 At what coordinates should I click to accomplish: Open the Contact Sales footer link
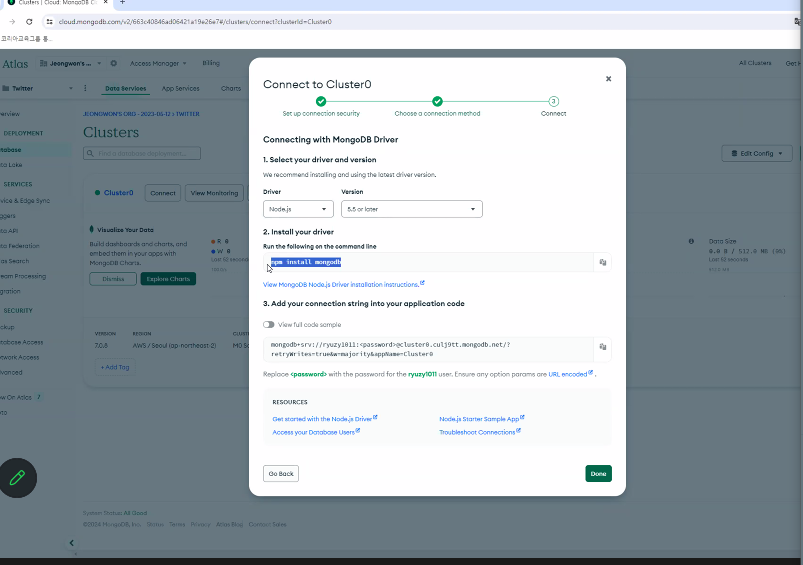(x=267, y=525)
